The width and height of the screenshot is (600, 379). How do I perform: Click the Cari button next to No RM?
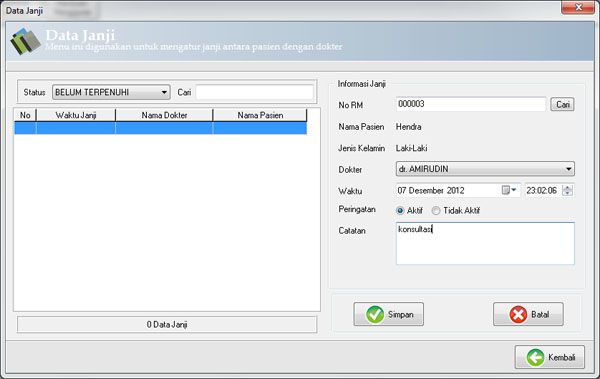tap(562, 104)
